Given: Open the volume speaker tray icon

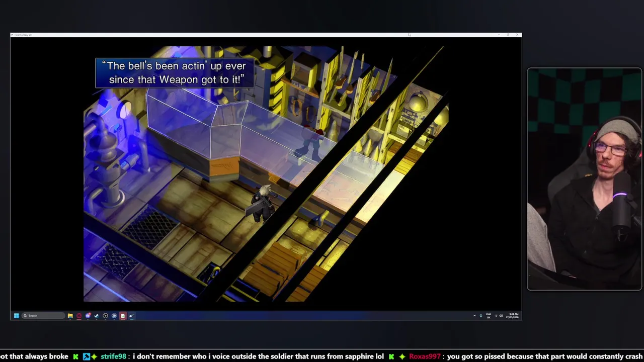Looking at the screenshot, I should pyautogui.click(x=501, y=316).
